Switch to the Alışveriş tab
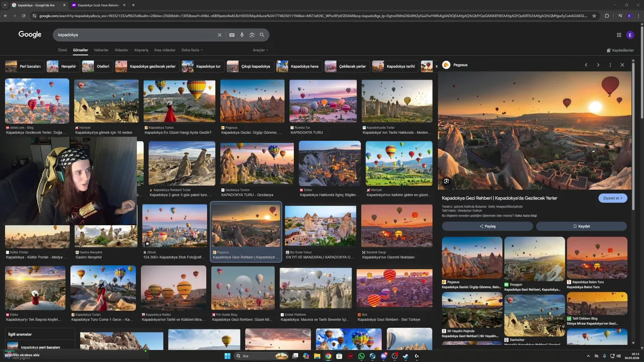Viewport: 644px width, 362px height. point(141,50)
